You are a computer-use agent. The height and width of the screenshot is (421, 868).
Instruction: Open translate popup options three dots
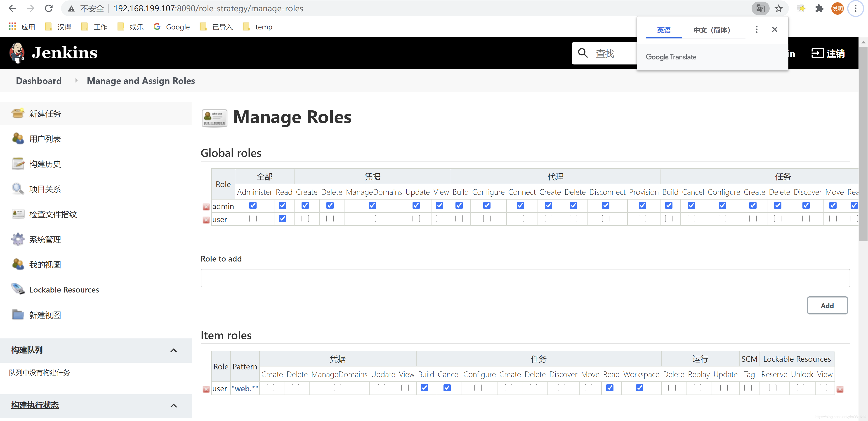coord(757,30)
